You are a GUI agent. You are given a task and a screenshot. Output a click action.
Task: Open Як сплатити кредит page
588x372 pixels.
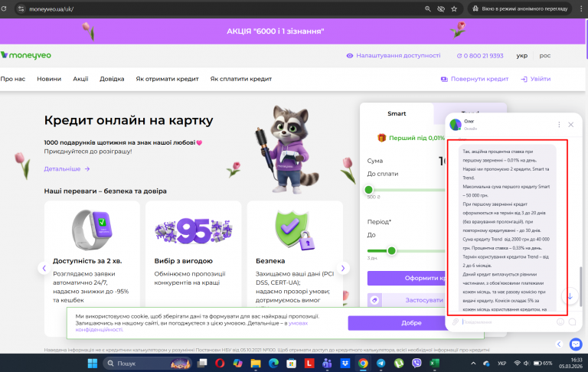(x=240, y=79)
